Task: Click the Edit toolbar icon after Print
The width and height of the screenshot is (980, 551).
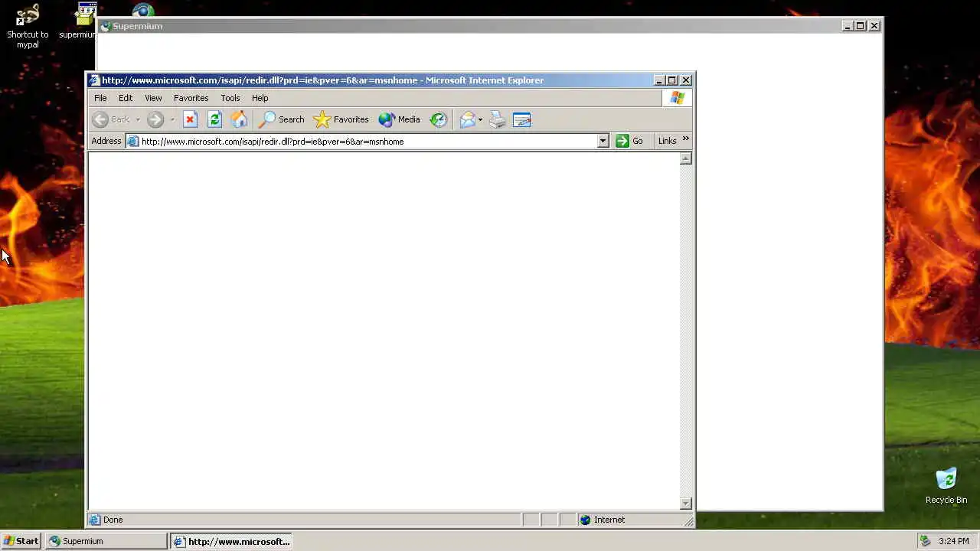Action: [x=522, y=119]
